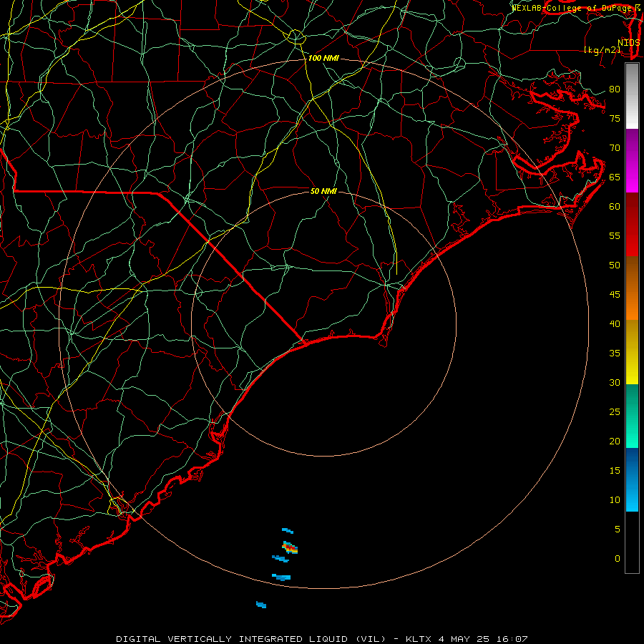Click the northernmost small blue offshore echo
This screenshot has width=644, height=644.
(288, 531)
